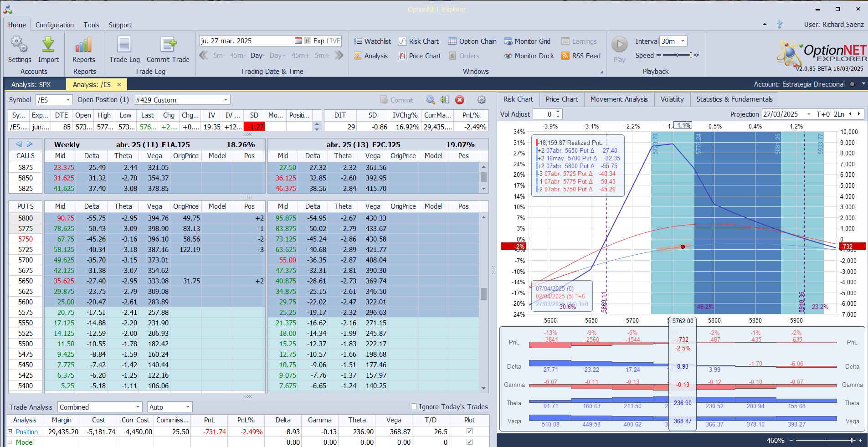Switch to the Movement Analysis tab

[x=619, y=99]
